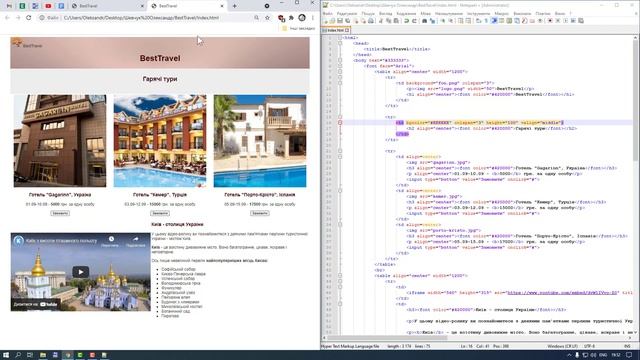
Task: Click the Print icon in Notepad++ toolbar
Action: [371, 20]
